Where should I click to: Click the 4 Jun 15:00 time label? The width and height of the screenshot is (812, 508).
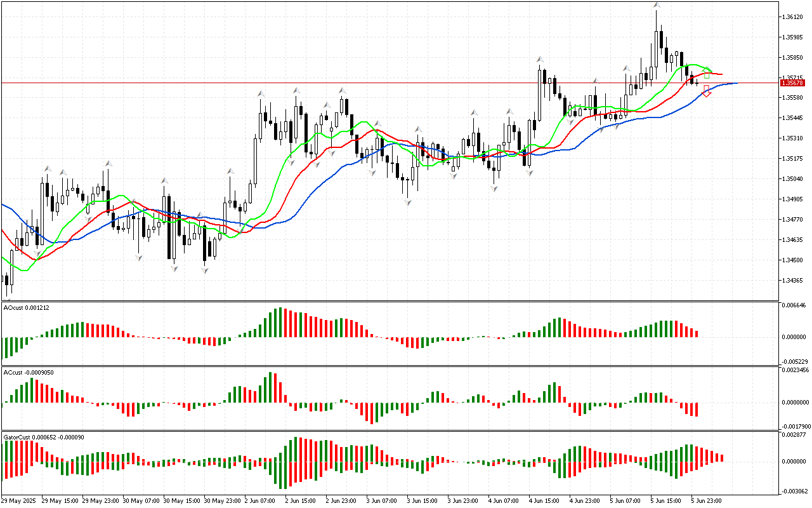tap(544, 501)
